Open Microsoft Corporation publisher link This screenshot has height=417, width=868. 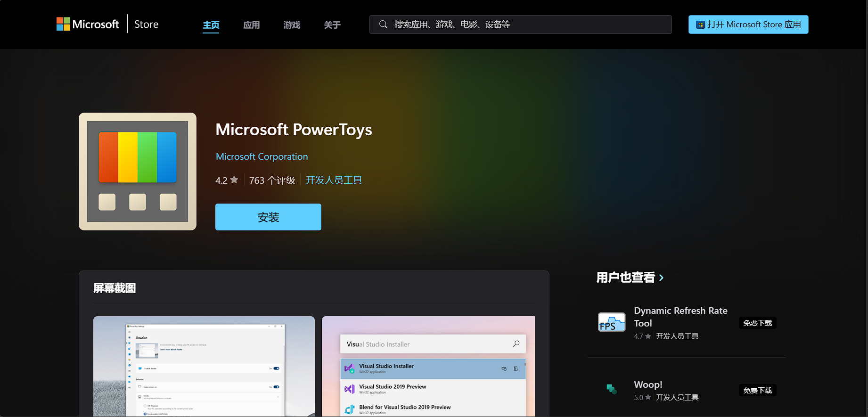262,156
